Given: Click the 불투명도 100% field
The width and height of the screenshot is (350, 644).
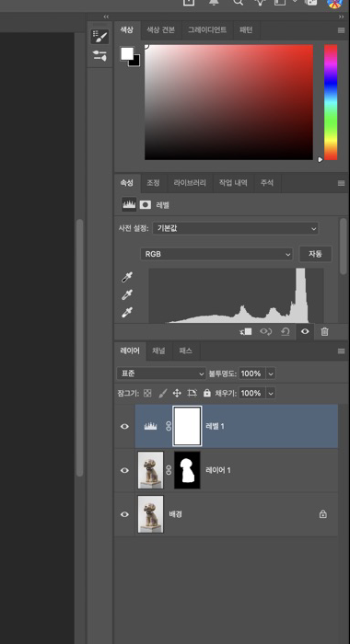Looking at the screenshot, I should click(x=252, y=374).
